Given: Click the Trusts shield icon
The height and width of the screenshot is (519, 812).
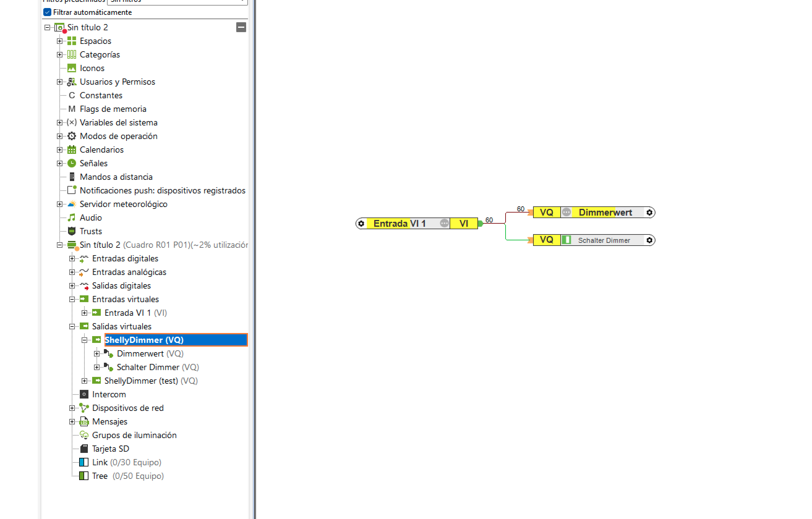Looking at the screenshot, I should click(x=72, y=231).
